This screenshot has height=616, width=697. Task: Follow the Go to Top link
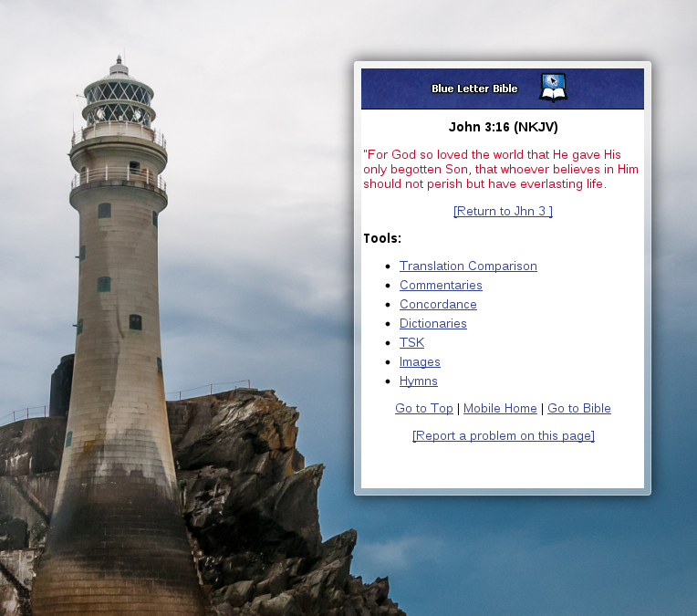424,408
